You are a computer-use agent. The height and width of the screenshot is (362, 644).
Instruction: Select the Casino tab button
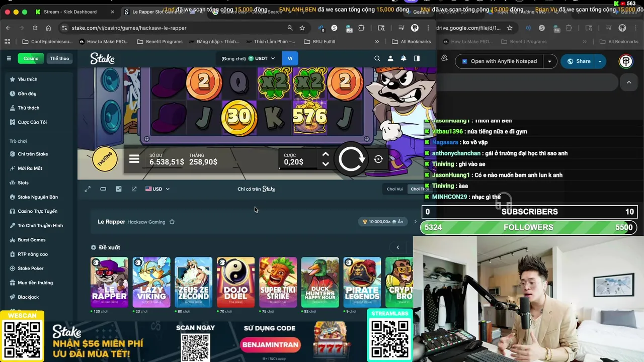(31, 58)
